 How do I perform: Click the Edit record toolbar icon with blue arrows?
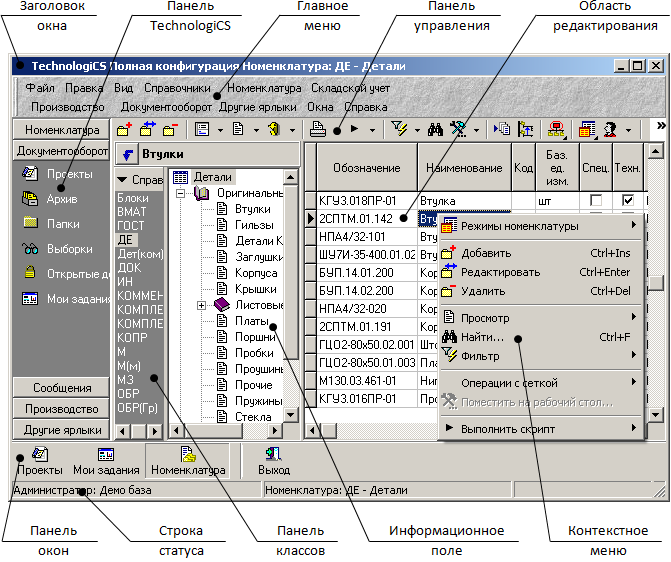[148, 129]
